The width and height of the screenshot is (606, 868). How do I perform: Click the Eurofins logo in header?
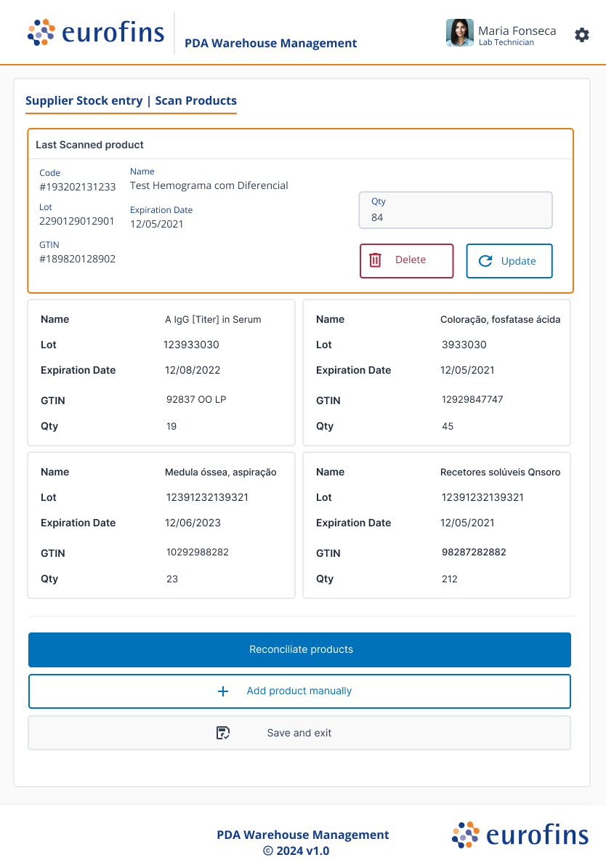[x=96, y=33]
